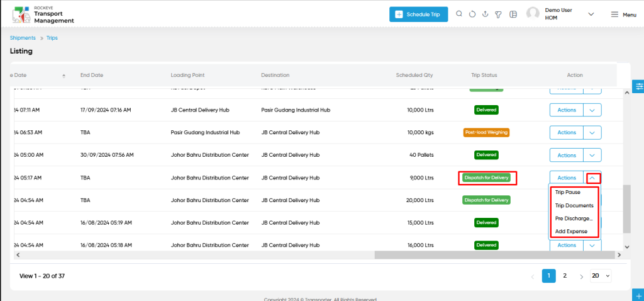
Task: Click the horizontal scrollbar right arrow
Action: (x=619, y=255)
